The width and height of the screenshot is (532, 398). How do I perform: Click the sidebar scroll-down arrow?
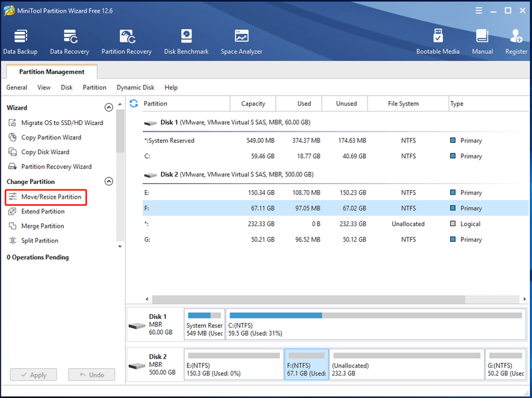120,247
